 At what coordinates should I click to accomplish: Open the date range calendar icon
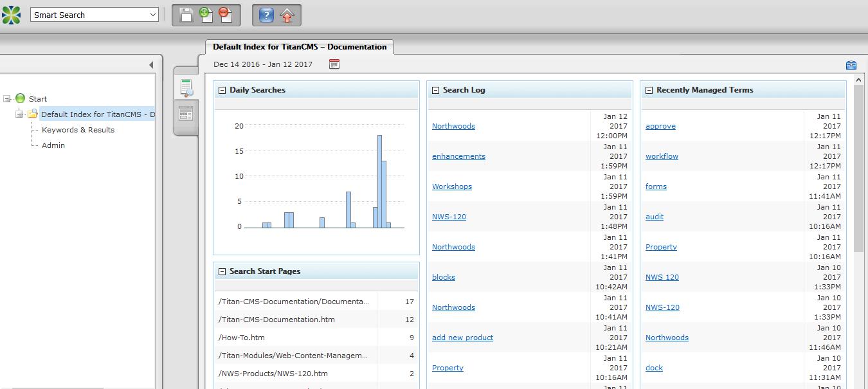pyautogui.click(x=334, y=64)
